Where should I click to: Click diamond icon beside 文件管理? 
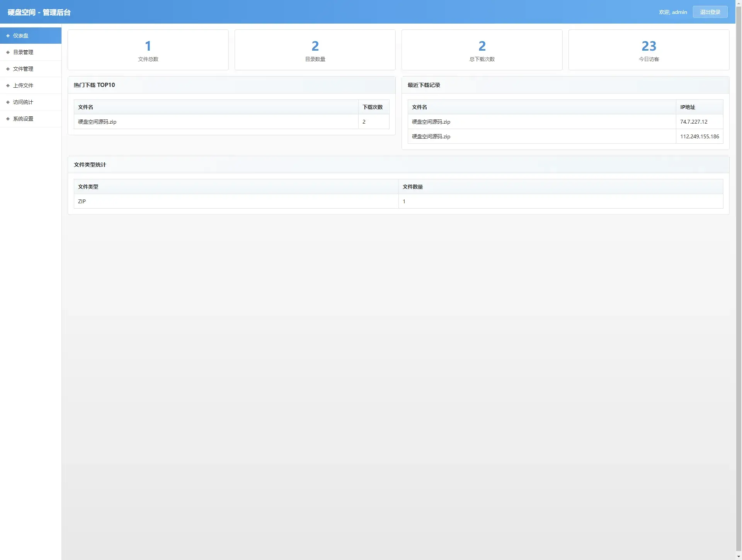coord(8,69)
